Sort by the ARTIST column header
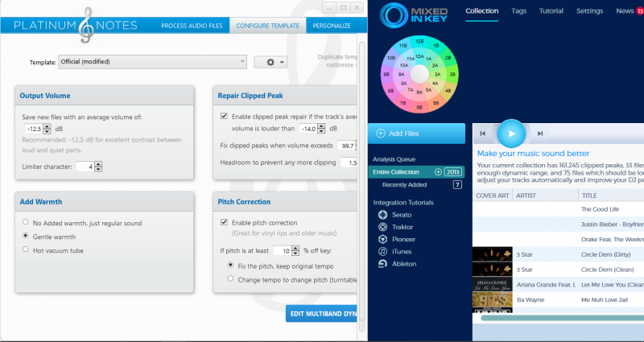 pyautogui.click(x=546, y=196)
